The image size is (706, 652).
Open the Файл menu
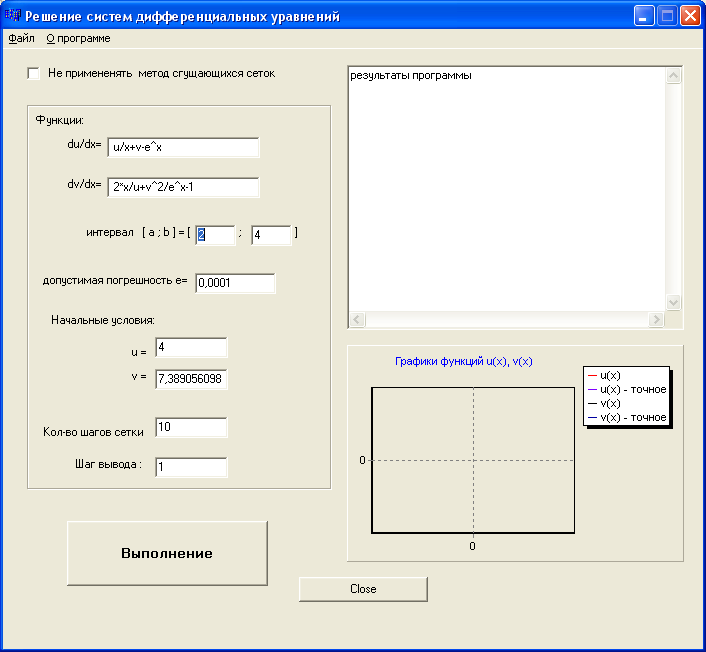[21, 38]
